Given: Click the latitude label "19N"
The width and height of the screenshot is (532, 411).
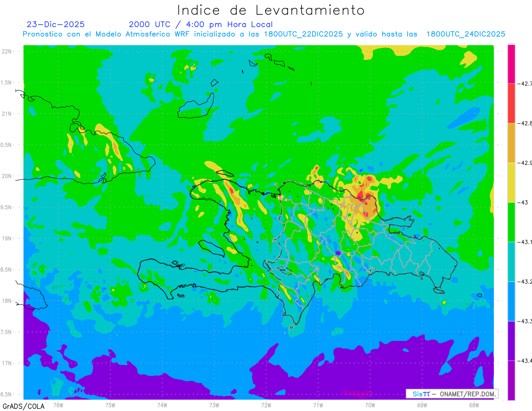Looking at the screenshot, I should 7,239.
